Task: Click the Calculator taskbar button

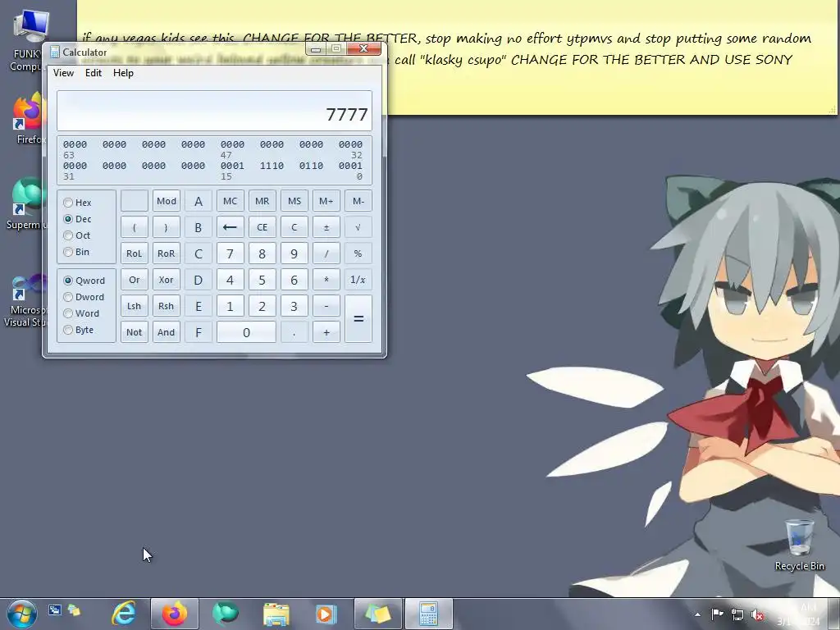Action: (428, 614)
